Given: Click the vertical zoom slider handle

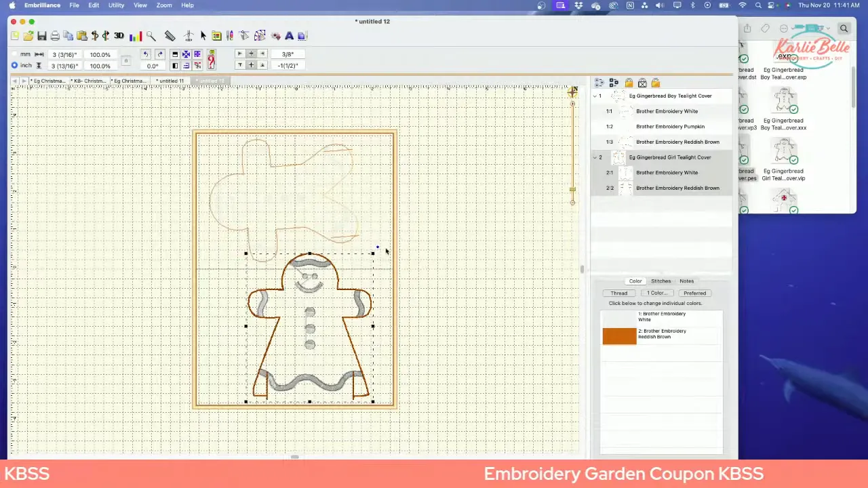Looking at the screenshot, I should click(572, 189).
